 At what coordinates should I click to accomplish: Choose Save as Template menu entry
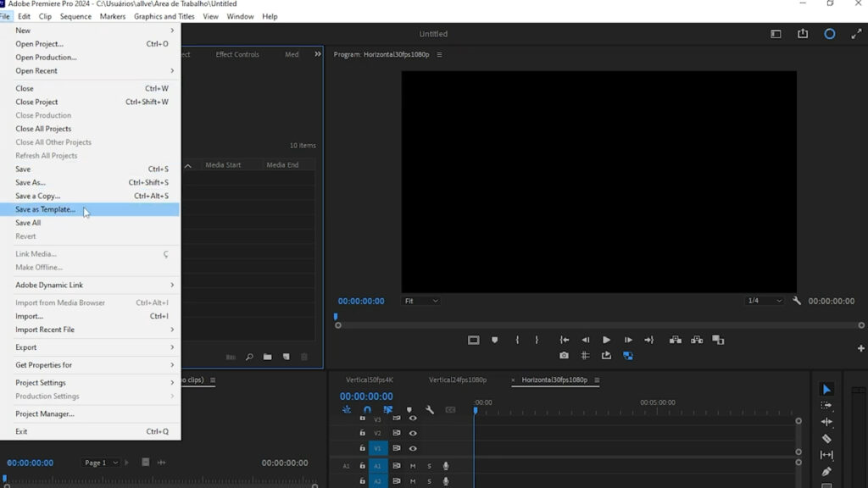tap(90, 210)
